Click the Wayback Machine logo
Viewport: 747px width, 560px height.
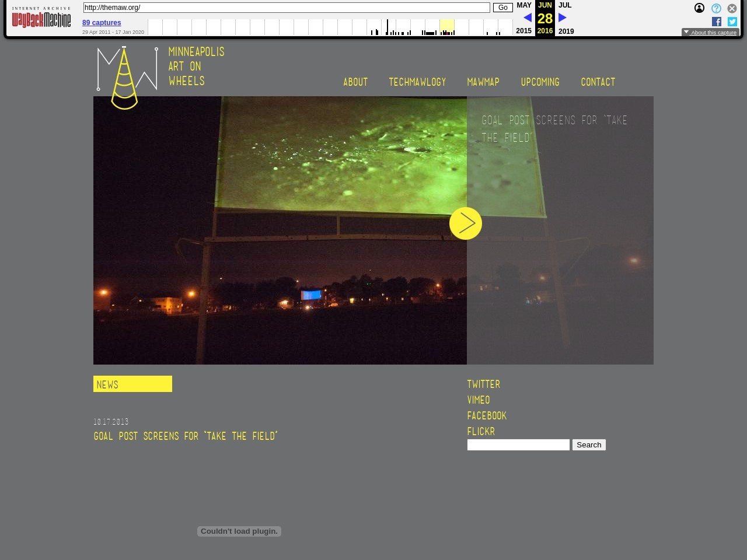coord(41,19)
